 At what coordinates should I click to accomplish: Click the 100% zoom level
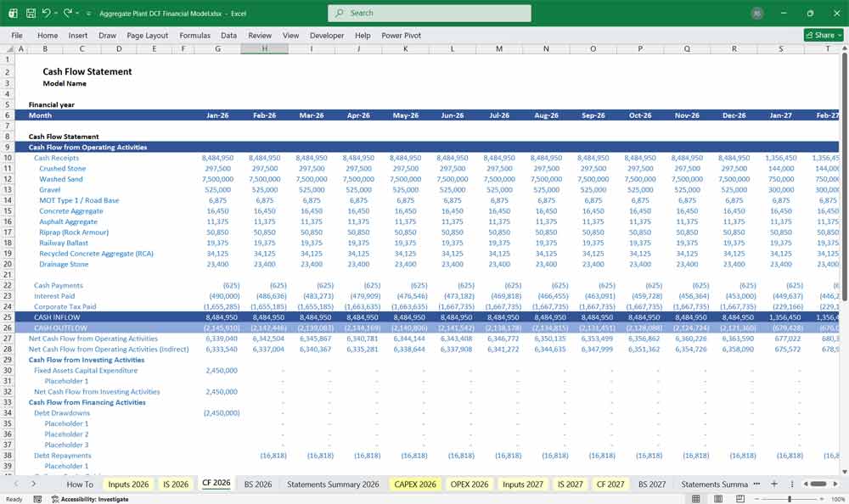[x=838, y=499]
